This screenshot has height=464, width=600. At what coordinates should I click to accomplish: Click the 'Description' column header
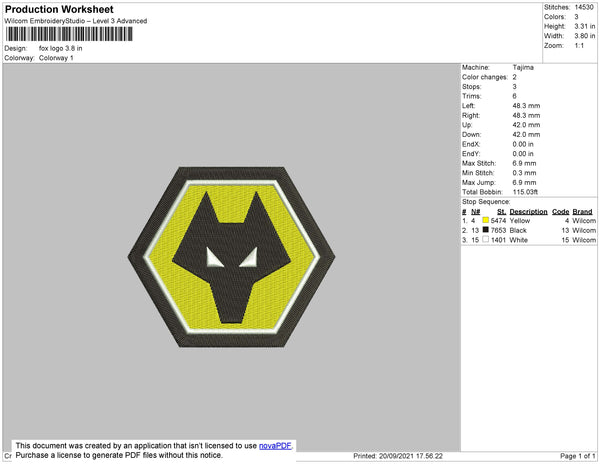(x=528, y=212)
